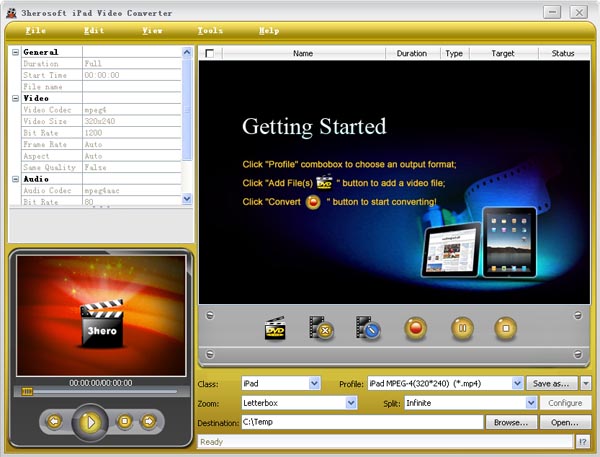
Task: Open the Profile dropdown
Action: click(517, 383)
